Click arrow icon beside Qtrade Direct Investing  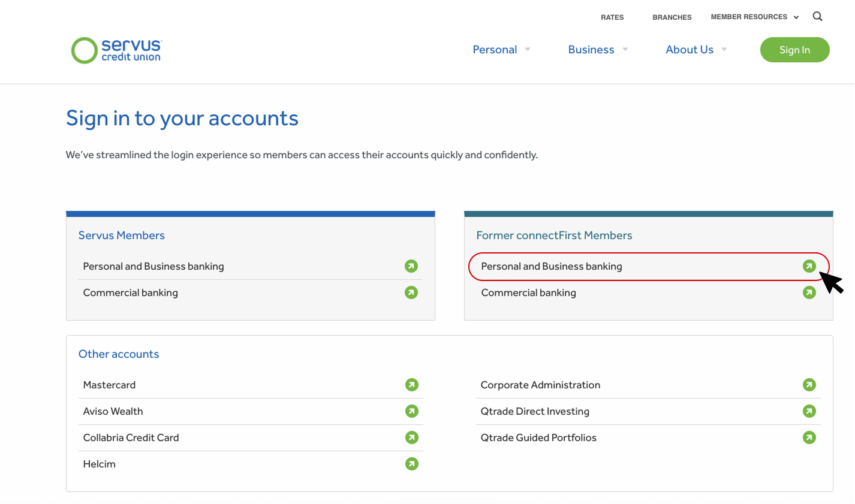click(x=809, y=411)
